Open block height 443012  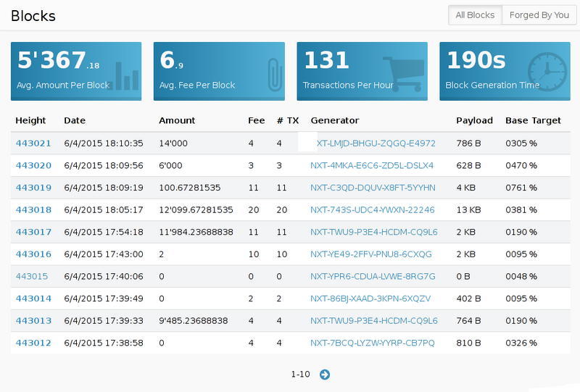33,343
